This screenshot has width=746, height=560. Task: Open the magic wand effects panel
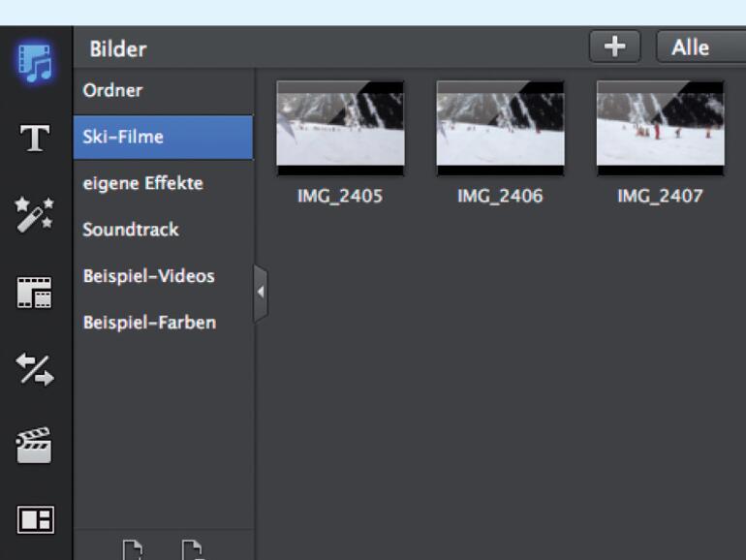[34, 214]
